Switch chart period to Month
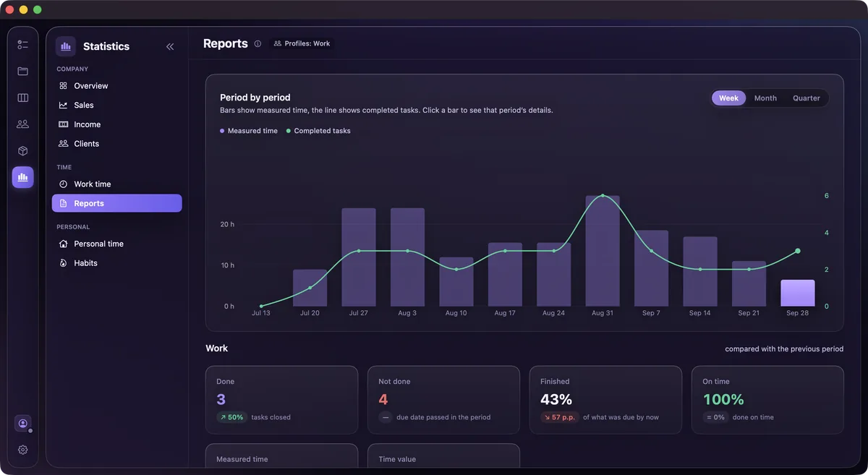 click(x=765, y=98)
